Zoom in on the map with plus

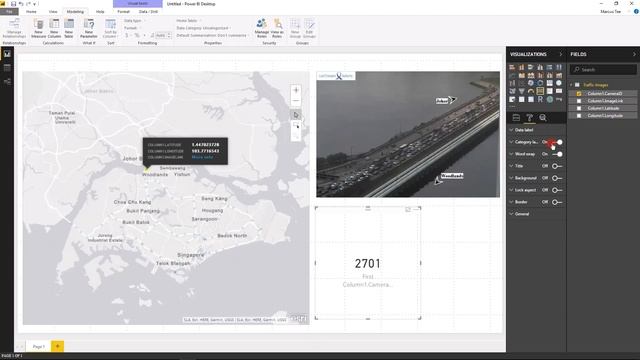pos(296,90)
